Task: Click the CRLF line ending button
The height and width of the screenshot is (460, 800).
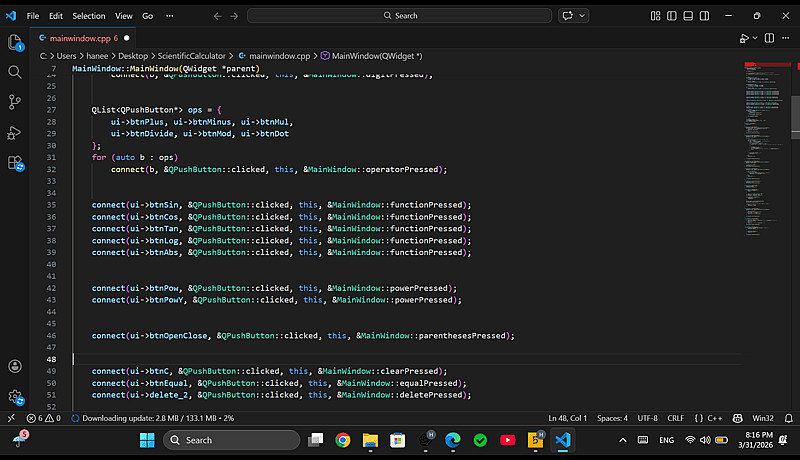Action: [x=676, y=418]
